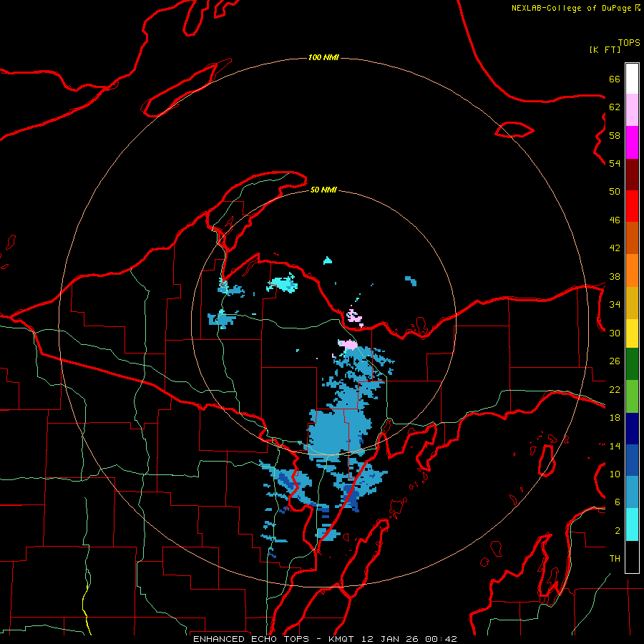Click the 54 legend value

615,163
